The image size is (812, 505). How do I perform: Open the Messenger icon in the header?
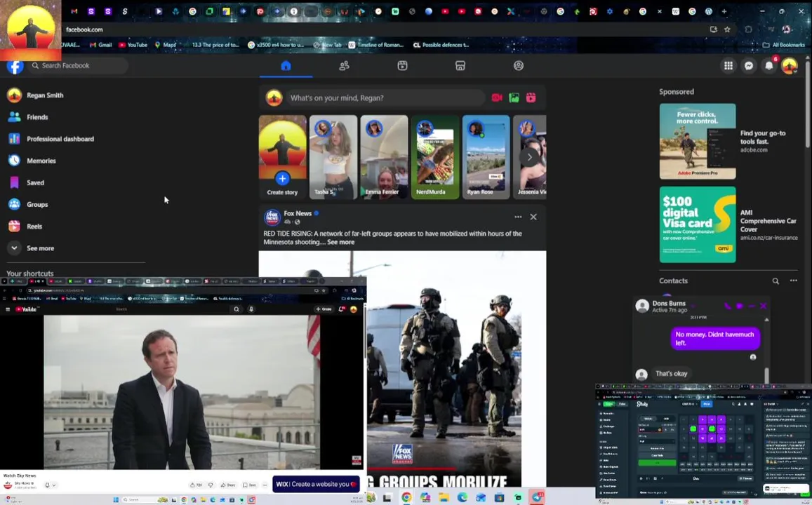click(x=749, y=66)
